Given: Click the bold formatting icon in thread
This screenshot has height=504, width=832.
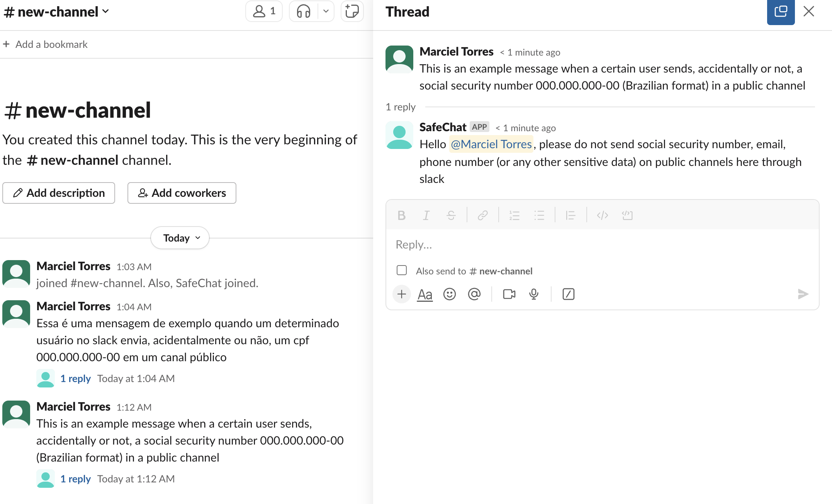Looking at the screenshot, I should coord(402,215).
